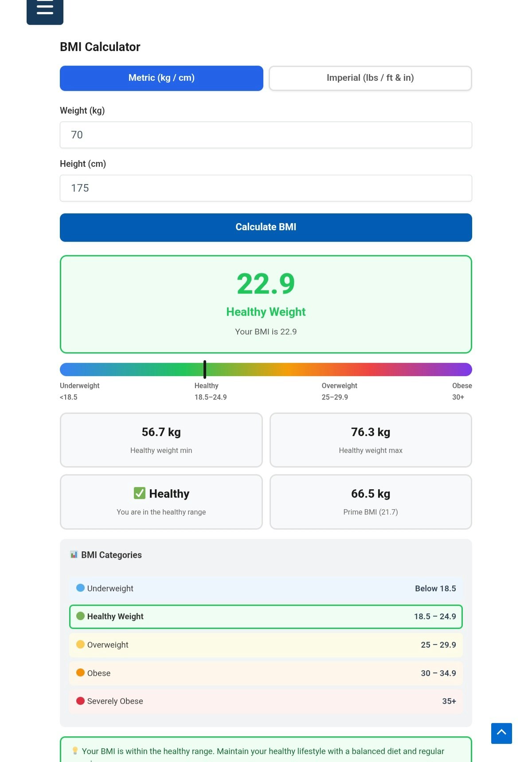Screen dimensions: 532x762
Task: Click the lightbulb tip icon
Action: pos(75,750)
